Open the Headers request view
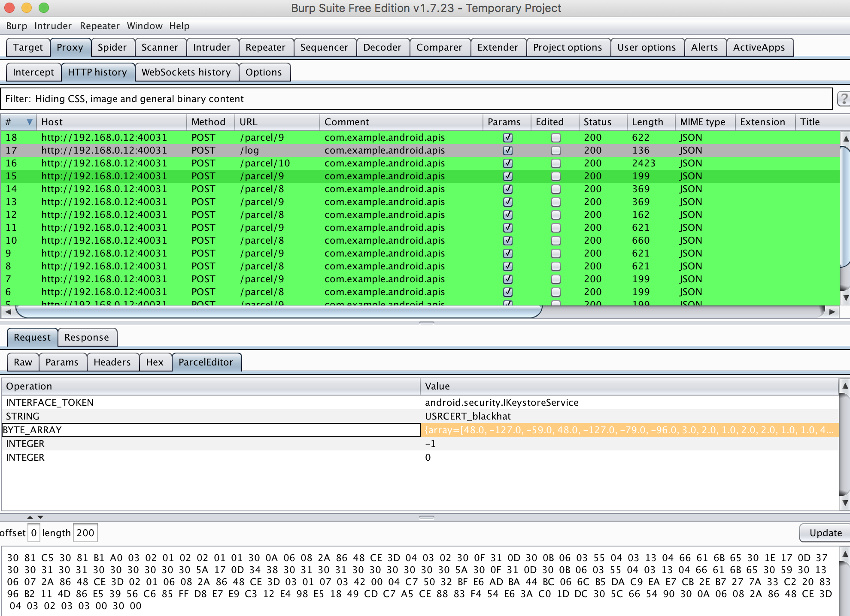The image size is (850, 616). [x=112, y=362]
